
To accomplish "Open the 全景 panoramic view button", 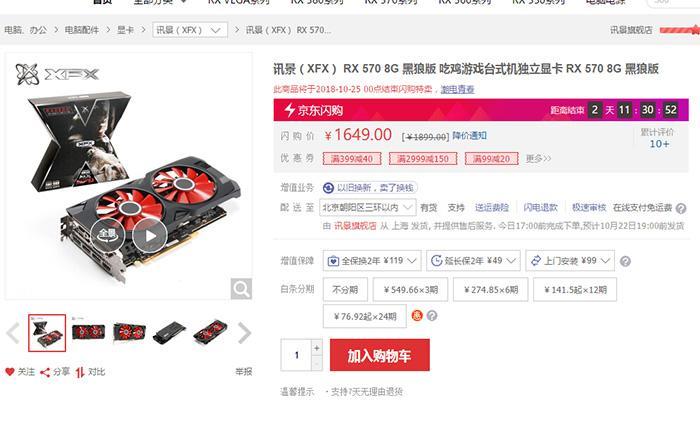I will pos(108,234).
